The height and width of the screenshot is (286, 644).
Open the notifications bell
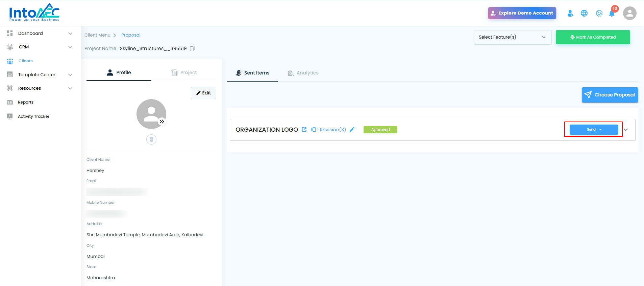[x=612, y=14]
